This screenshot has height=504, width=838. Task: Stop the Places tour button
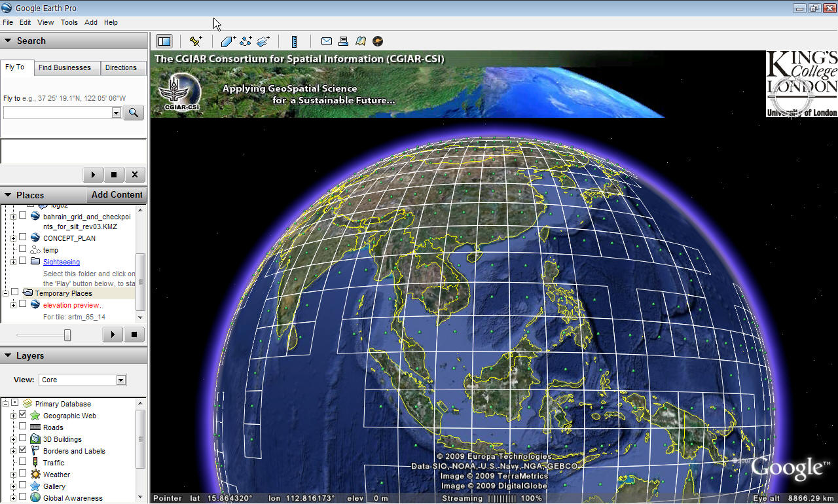[x=134, y=334]
